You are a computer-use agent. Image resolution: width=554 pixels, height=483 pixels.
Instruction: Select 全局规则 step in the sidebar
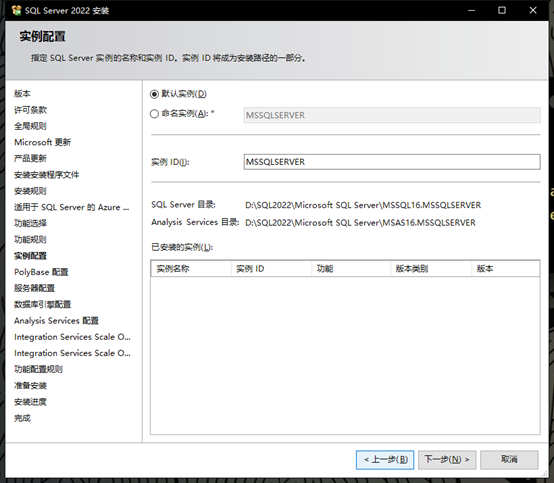click(x=30, y=126)
